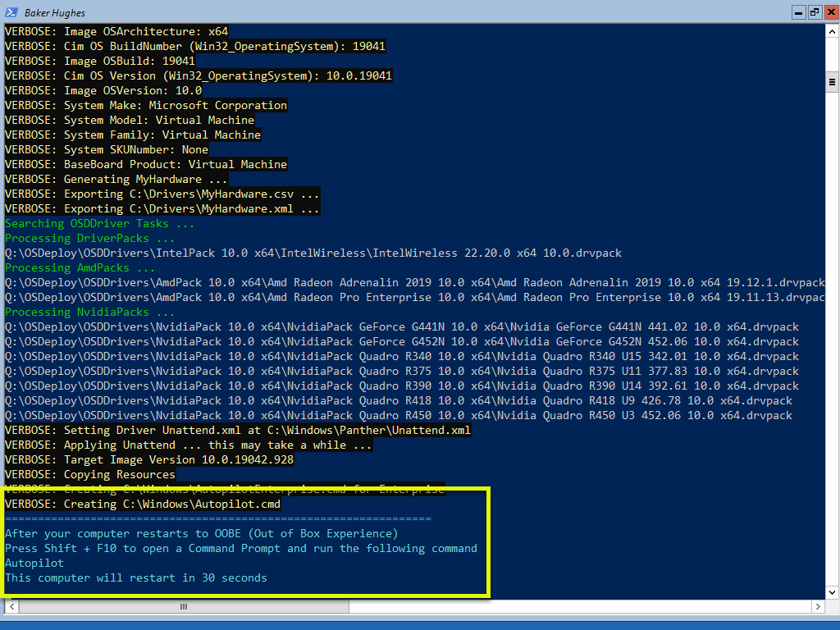This screenshot has width=840, height=630.
Task: Click the Quadro R450 U3 452.06 line
Action: click(x=399, y=416)
